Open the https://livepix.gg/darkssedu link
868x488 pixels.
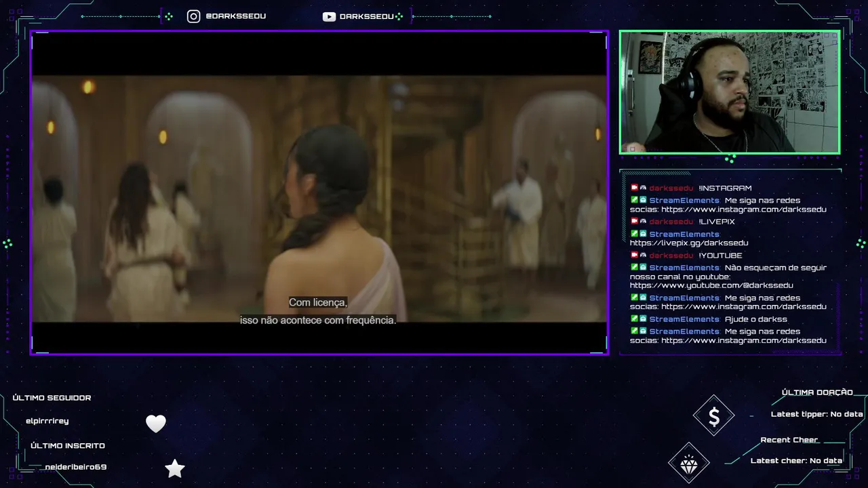pyautogui.click(x=689, y=243)
